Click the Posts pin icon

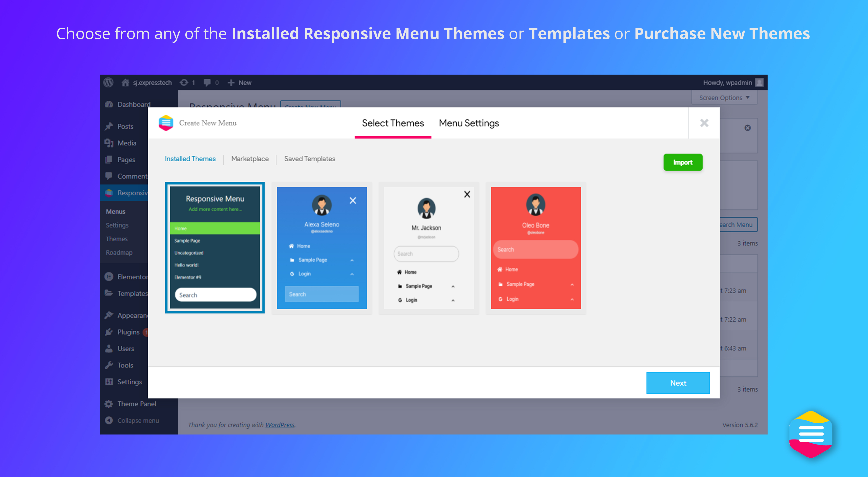click(x=109, y=126)
